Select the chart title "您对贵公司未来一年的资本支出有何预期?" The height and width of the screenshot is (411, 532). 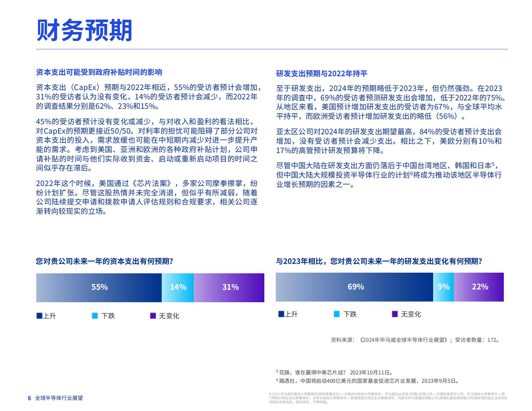click(x=104, y=261)
